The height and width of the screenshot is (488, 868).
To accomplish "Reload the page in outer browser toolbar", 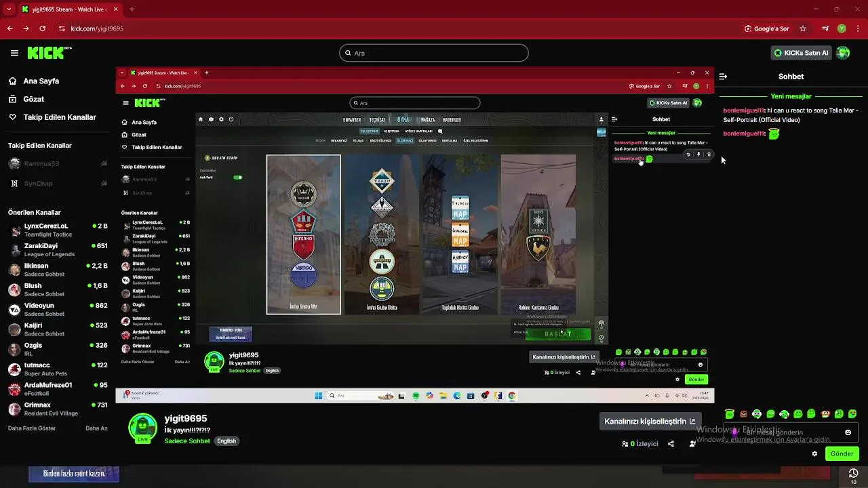I will point(43,28).
